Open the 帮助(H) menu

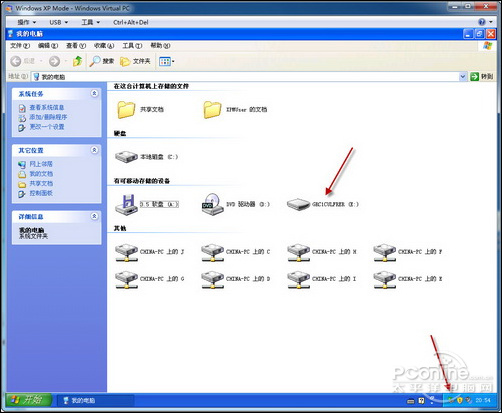[160, 46]
